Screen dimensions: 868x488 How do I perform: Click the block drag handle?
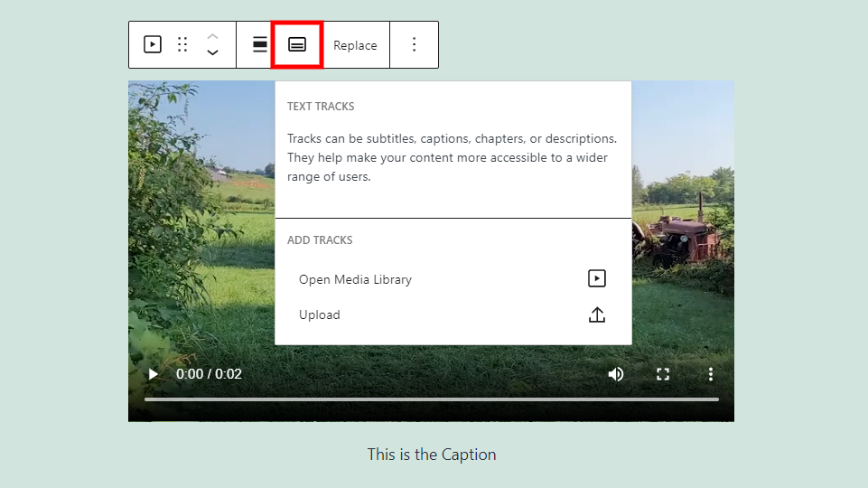182,44
